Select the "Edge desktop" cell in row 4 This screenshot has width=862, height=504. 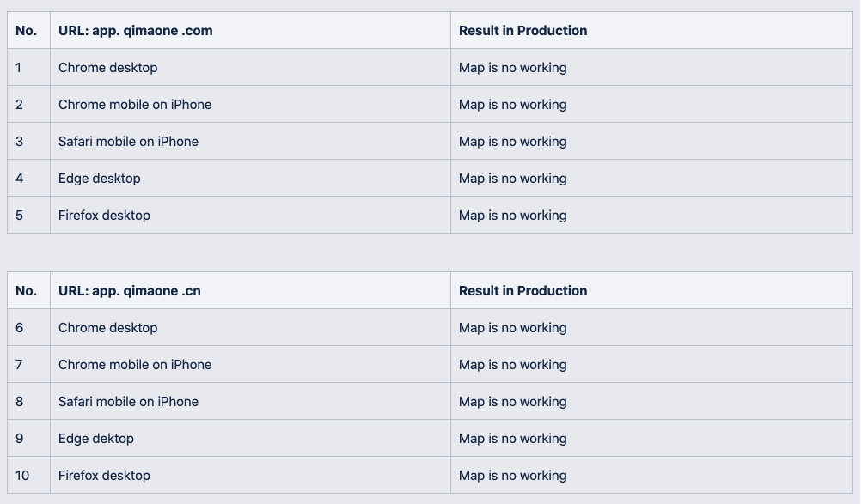(100, 179)
